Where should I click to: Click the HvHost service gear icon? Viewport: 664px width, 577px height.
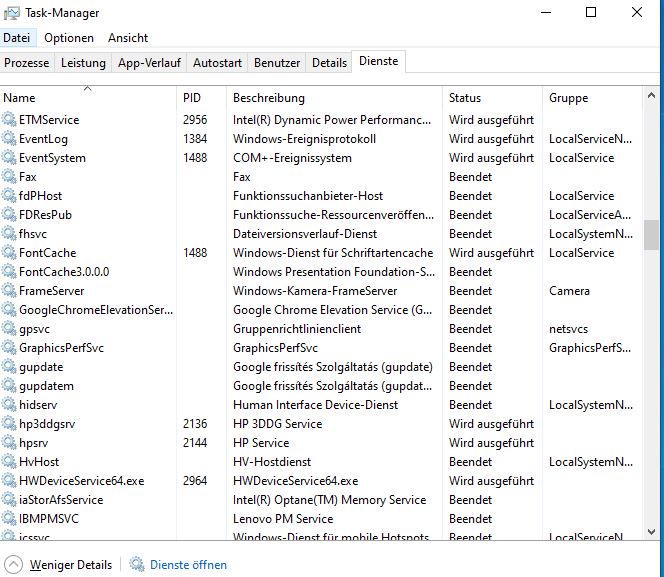(x=10, y=462)
